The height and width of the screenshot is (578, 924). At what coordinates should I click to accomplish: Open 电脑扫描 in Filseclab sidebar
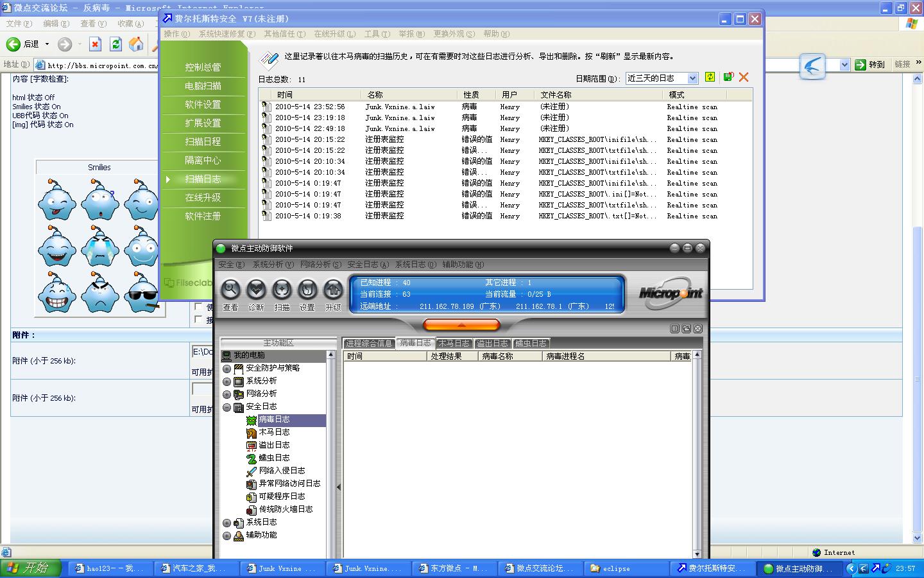tap(203, 86)
